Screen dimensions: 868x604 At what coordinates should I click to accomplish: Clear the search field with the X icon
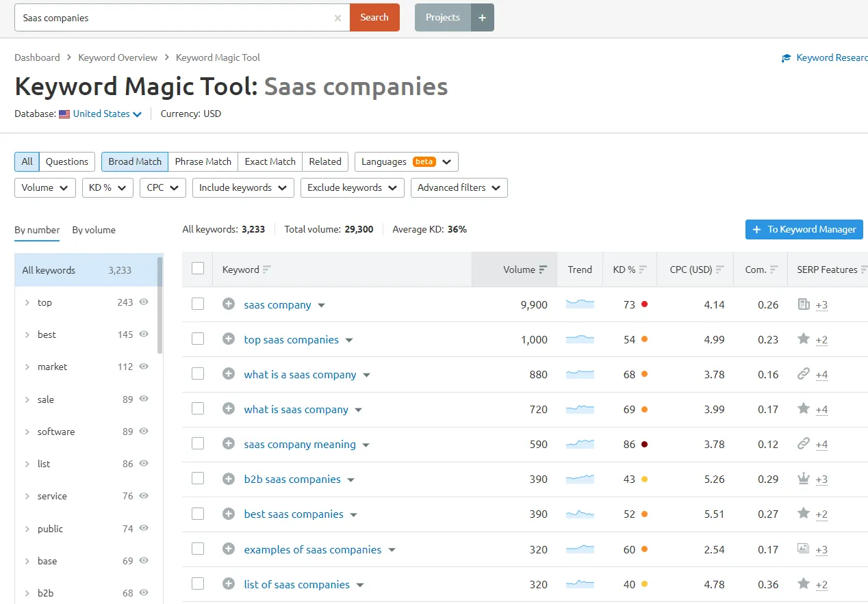[x=337, y=18]
